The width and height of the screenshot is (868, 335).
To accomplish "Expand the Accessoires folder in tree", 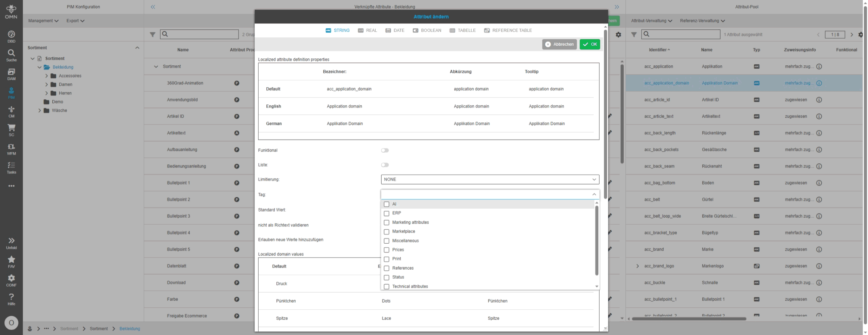I will pos(46,76).
